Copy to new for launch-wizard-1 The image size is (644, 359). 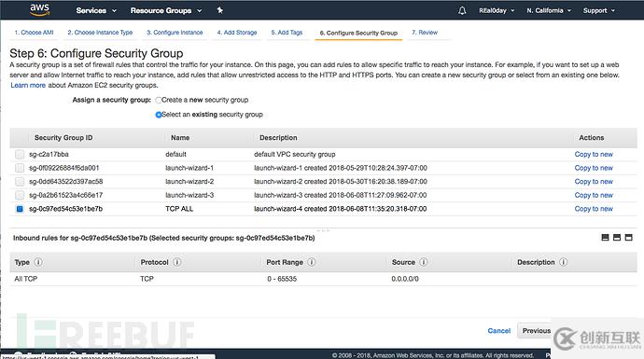tap(594, 168)
